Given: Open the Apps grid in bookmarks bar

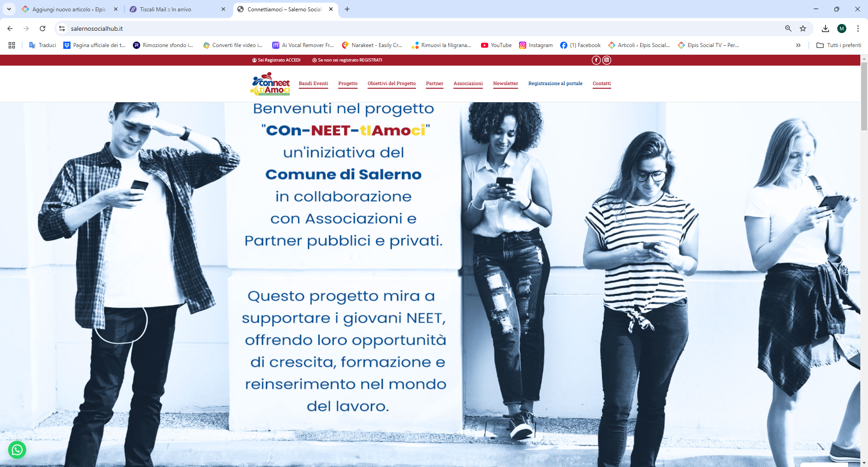Looking at the screenshot, I should (x=12, y=45).
